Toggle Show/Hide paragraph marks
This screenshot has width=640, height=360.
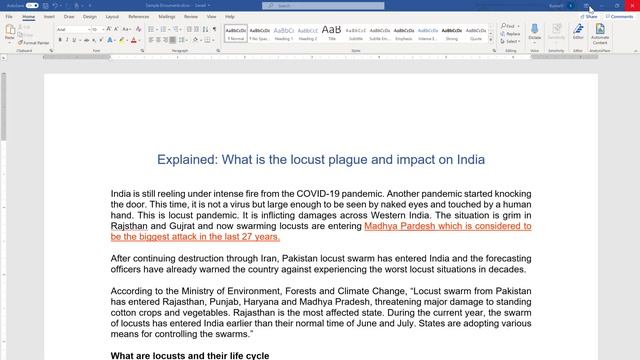click(x=214, y=29)
